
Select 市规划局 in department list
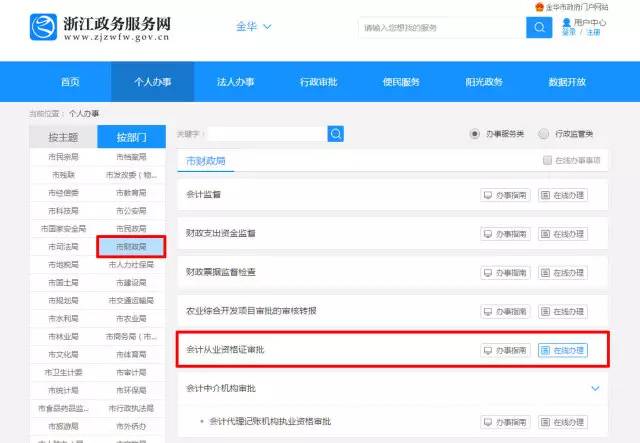pos(63,301)
